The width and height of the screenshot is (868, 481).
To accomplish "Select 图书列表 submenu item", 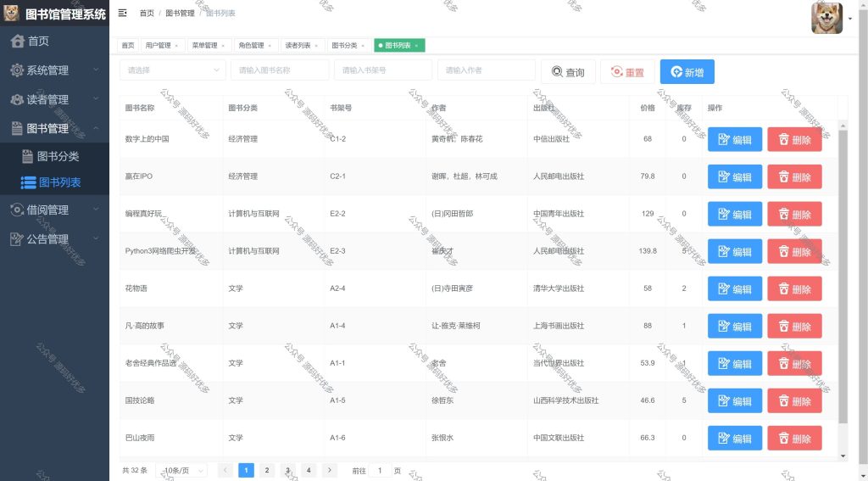I will tap(54, 182).
